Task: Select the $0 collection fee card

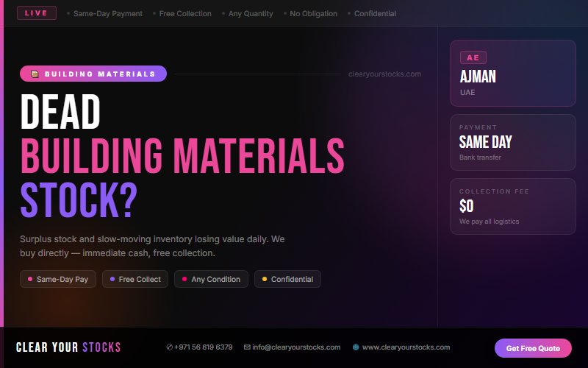Action: [x=512, y=206]
